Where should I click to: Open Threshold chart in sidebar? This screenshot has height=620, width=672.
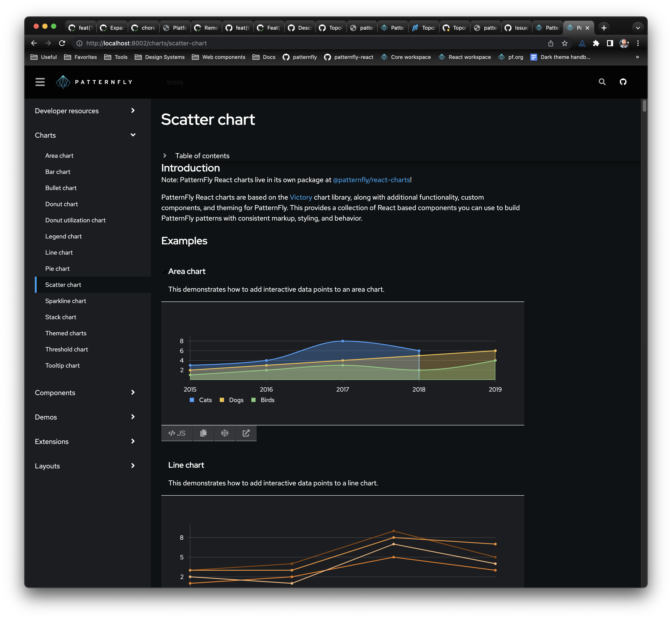click(67, 349)
